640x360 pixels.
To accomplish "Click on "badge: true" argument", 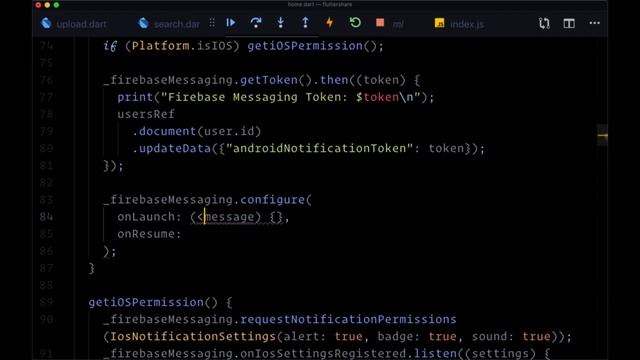I will coord(417,336).
